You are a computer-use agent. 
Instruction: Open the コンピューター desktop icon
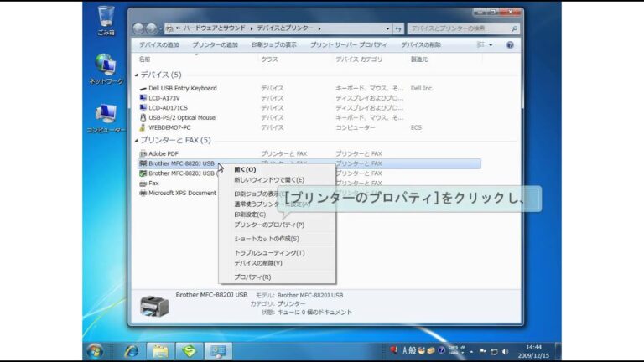(106, 118)
